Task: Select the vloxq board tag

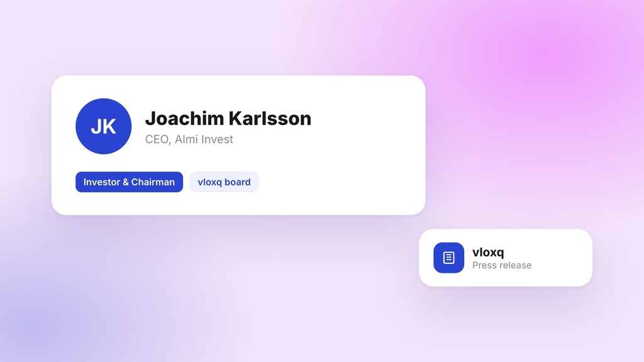Action: tap(224, 182)
